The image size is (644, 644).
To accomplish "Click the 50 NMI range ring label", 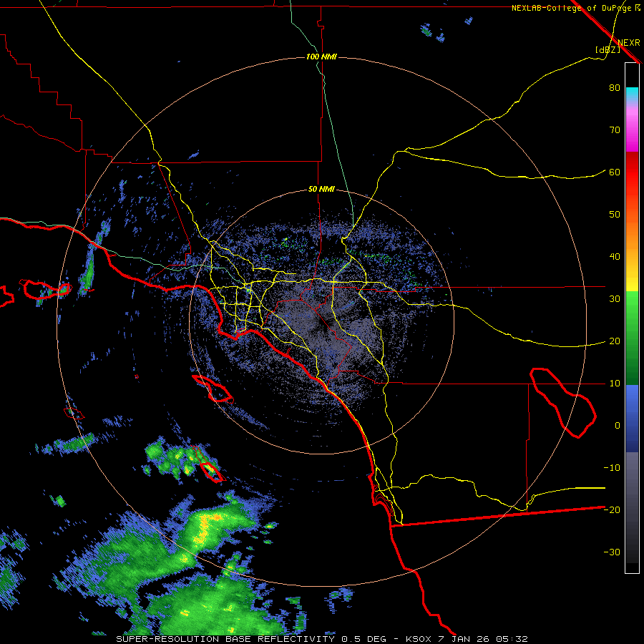I will coord(321,190).
